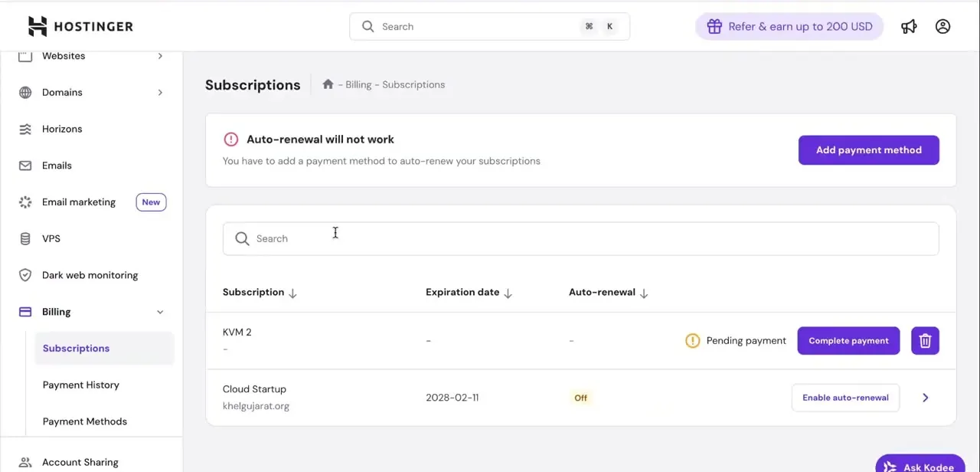Open Dark web monitoring
The width and height of the screenshot is (980, 472).
[x=92, y=275]
